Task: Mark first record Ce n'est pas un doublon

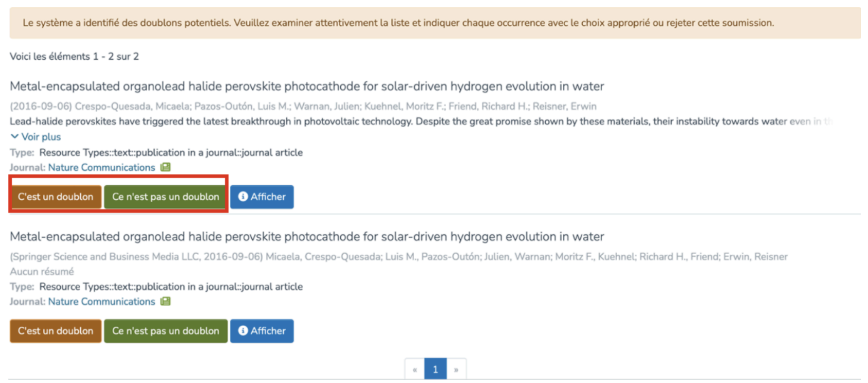Action: tap(165, 197)
